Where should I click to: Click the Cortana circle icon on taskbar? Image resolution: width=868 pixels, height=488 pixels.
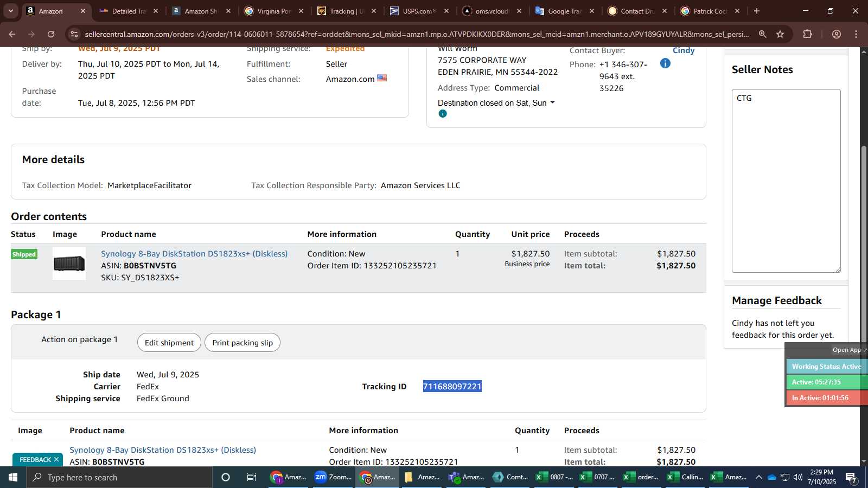(226, 477)
